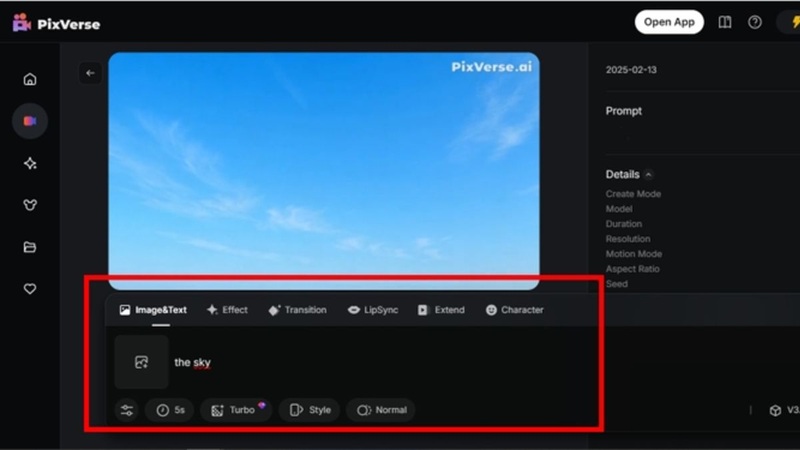Click the Create Mode label

point(633,194)
